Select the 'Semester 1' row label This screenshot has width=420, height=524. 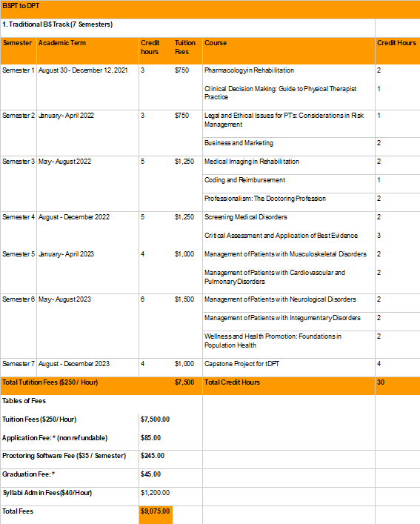pos(19,70)
